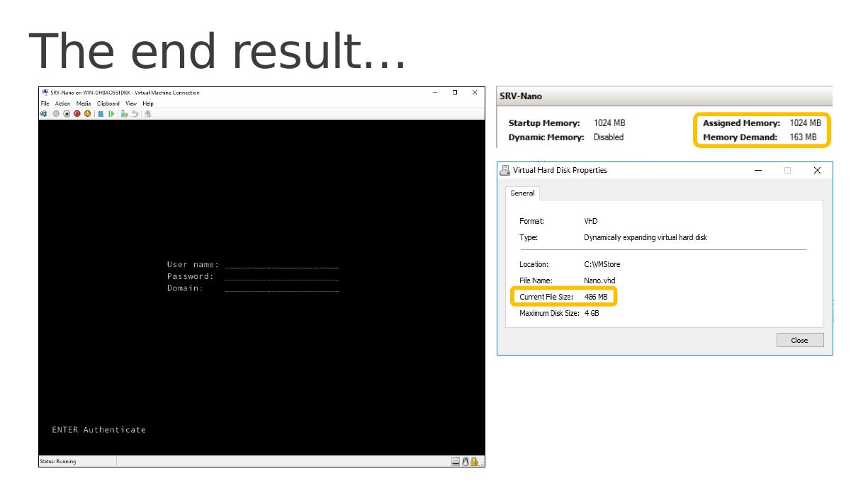Image resolution: width=868 pixels, height=488 pixels.
Task: Open the Action menu
Action: [x=63, y=103]
